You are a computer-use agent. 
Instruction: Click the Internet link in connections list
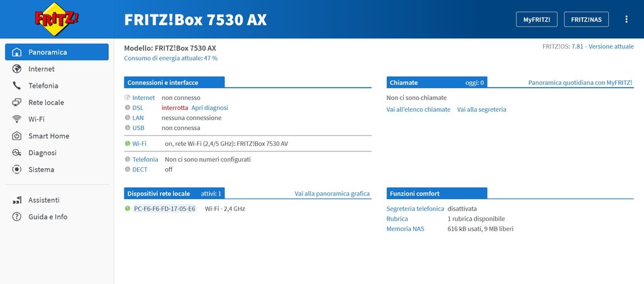point(143,97)
